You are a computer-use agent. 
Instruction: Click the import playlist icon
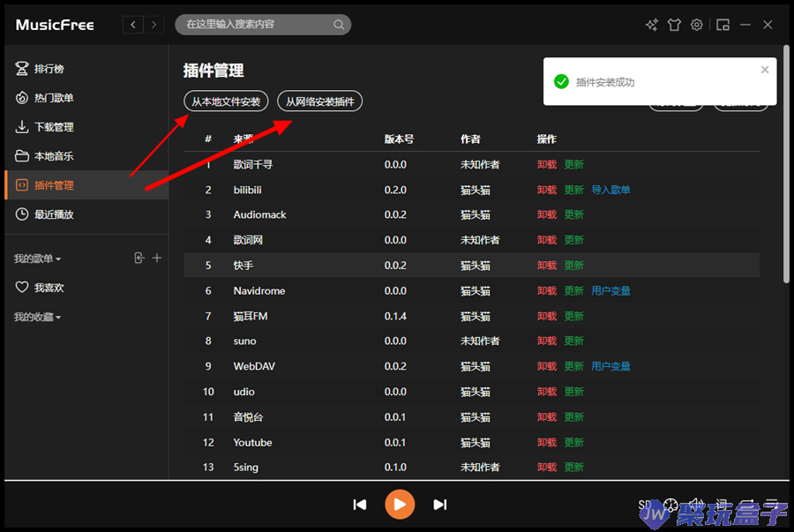[139, 259]
